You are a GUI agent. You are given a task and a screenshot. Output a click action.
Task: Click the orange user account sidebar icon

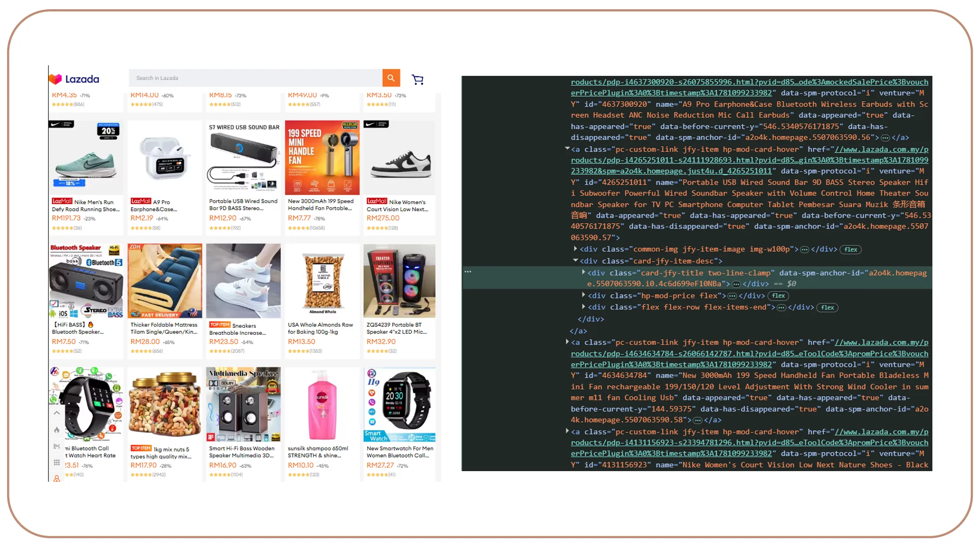pos(57,479)
